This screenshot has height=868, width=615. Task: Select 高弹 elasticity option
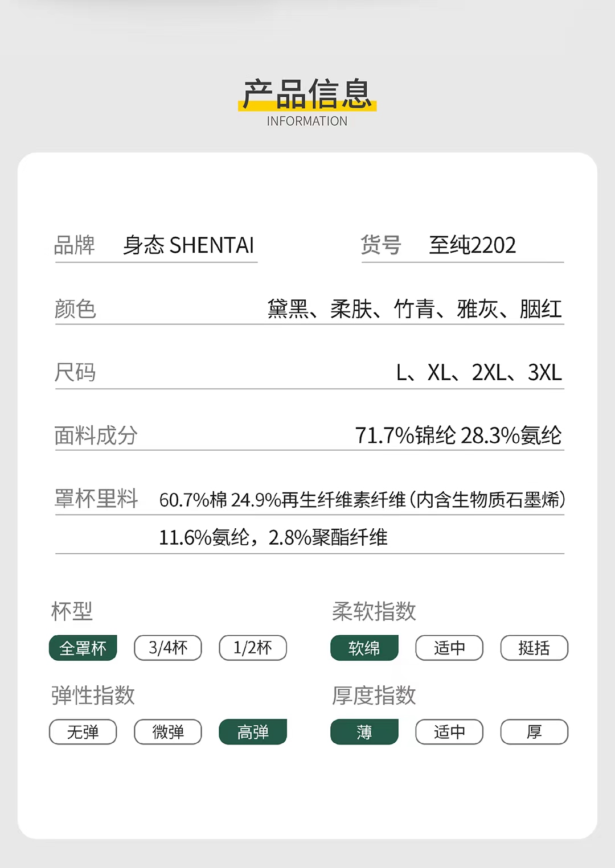coord(253,732)
